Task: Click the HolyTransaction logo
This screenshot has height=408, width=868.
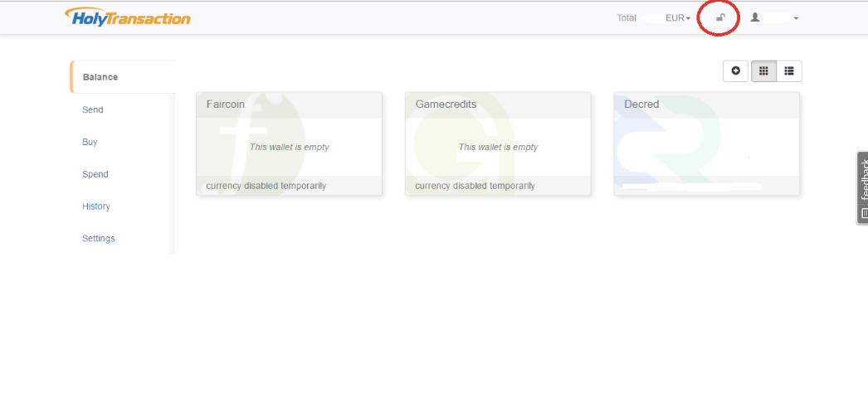Action: point(127,17)
